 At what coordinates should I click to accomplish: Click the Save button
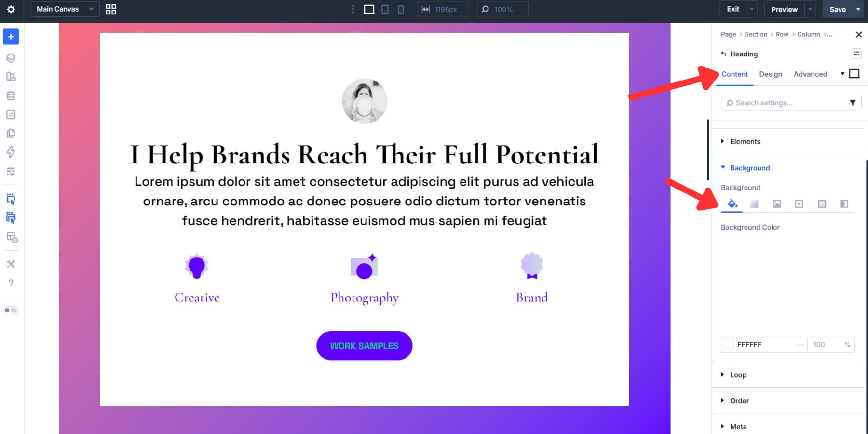838,9
